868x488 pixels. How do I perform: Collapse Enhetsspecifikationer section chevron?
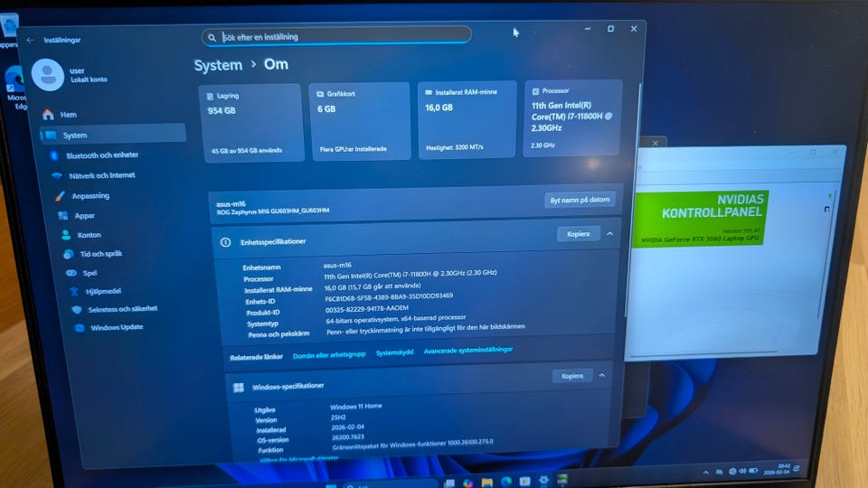click(x=609, y=234)
